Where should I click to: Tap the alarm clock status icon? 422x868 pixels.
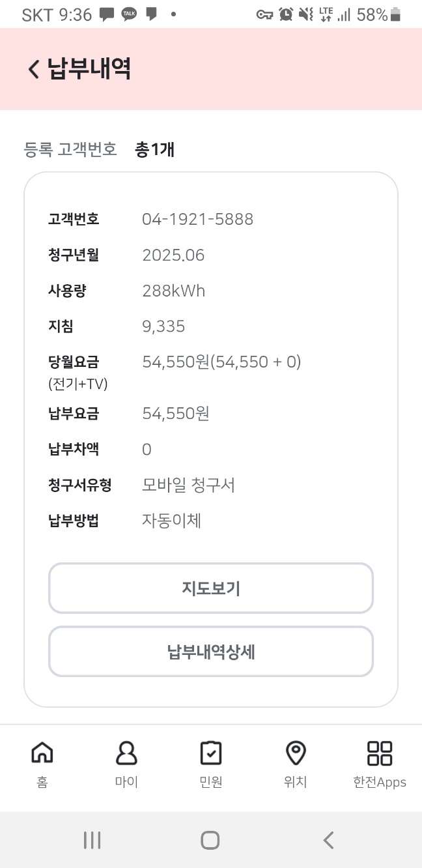(x=285, y=14)
